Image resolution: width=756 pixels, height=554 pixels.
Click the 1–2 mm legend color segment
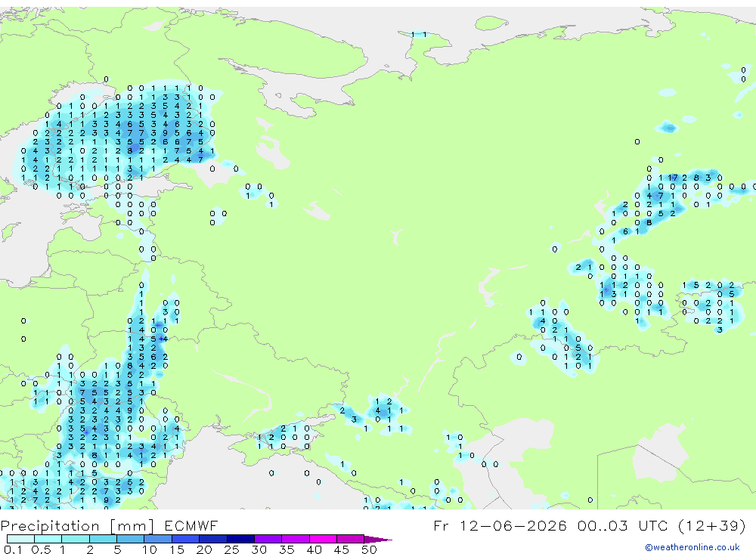tap(76, 539)
